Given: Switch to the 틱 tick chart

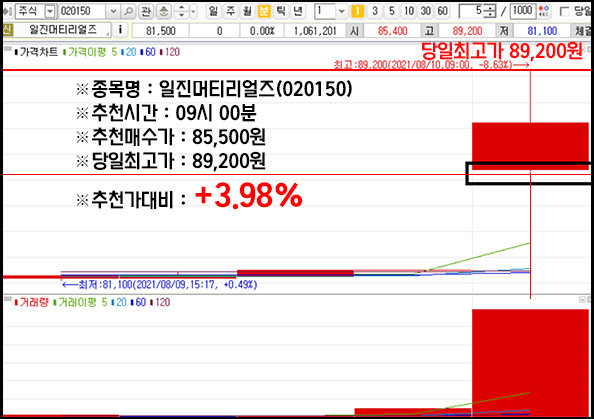Looking at the screenshot, I should 281,11.
